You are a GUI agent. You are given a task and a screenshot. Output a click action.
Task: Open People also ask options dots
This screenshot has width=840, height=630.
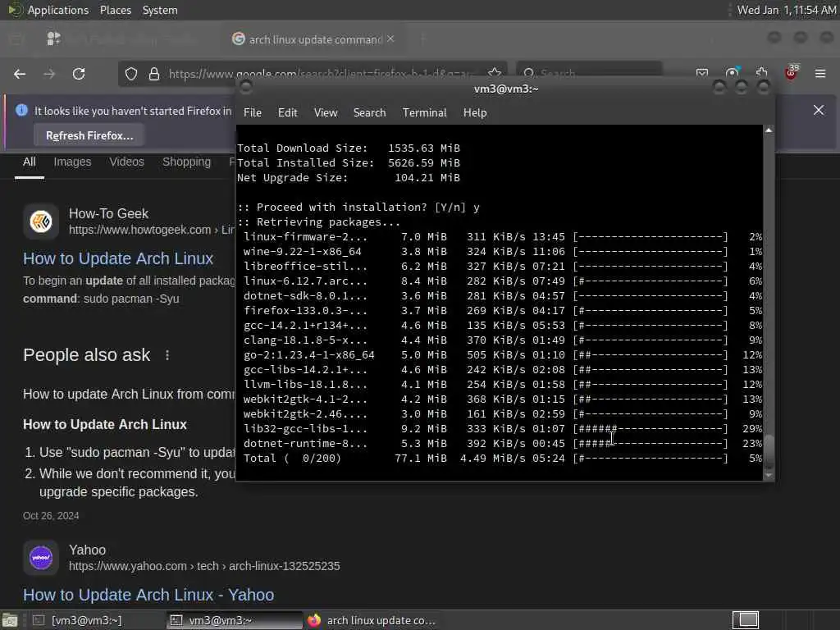pos(167,355)
